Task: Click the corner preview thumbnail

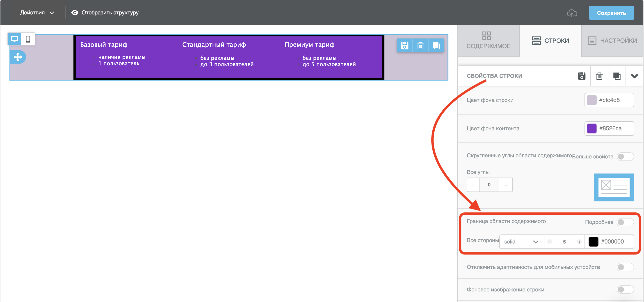Action: [614, 187]
